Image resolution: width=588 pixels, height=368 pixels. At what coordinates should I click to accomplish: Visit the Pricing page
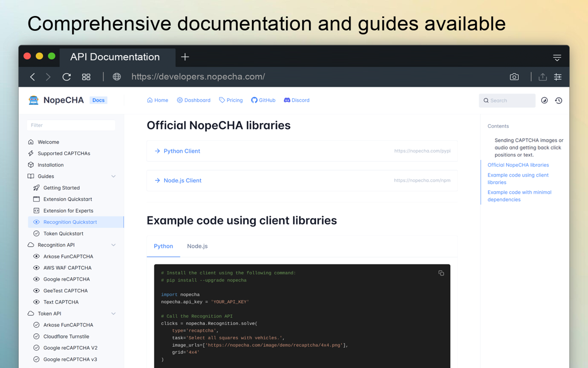tap(231, 100)
